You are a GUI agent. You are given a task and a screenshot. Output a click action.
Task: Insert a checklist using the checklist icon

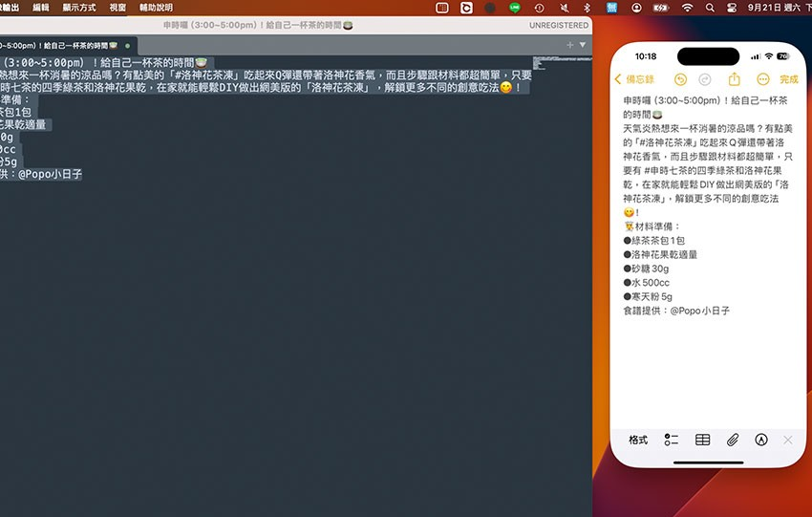tap(672, 440)
